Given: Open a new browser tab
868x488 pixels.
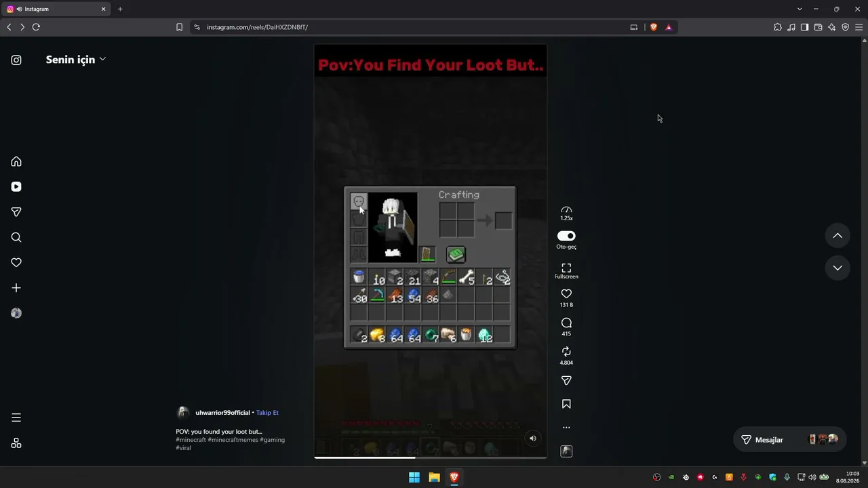Looking at the screenshot, I should (x=120, y=9).
